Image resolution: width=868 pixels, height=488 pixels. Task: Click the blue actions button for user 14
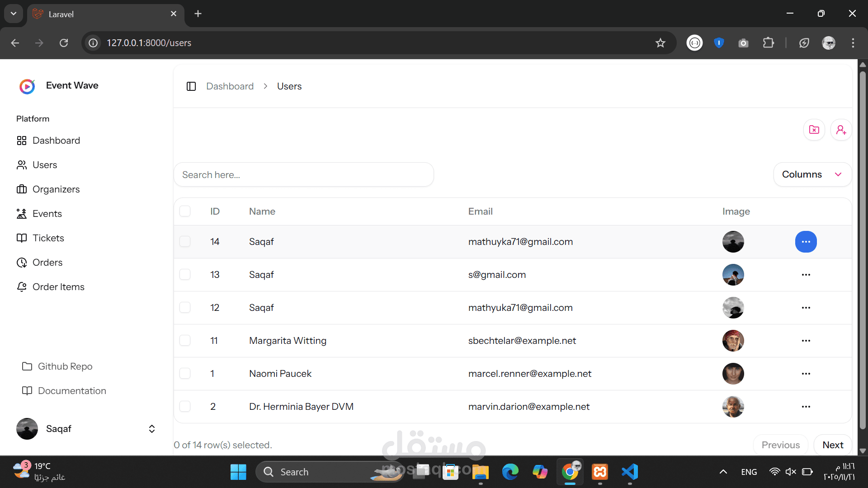(x=806, y=242)
